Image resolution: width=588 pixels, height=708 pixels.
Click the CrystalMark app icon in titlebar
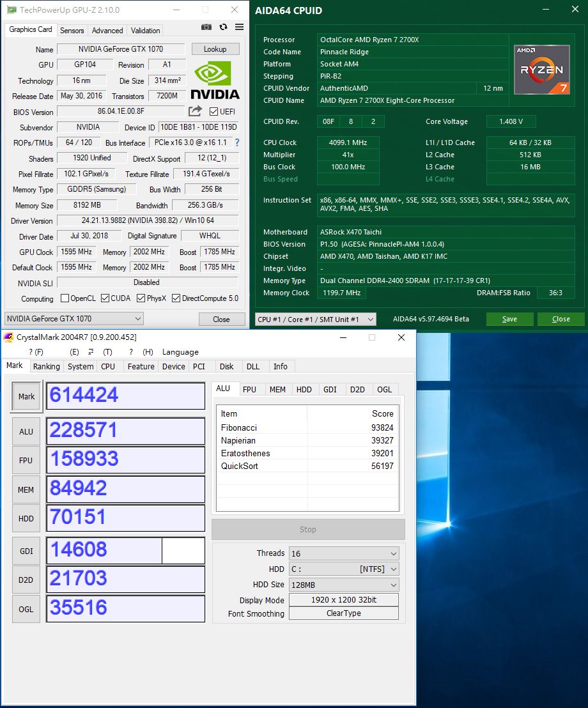tap(8, 337)
